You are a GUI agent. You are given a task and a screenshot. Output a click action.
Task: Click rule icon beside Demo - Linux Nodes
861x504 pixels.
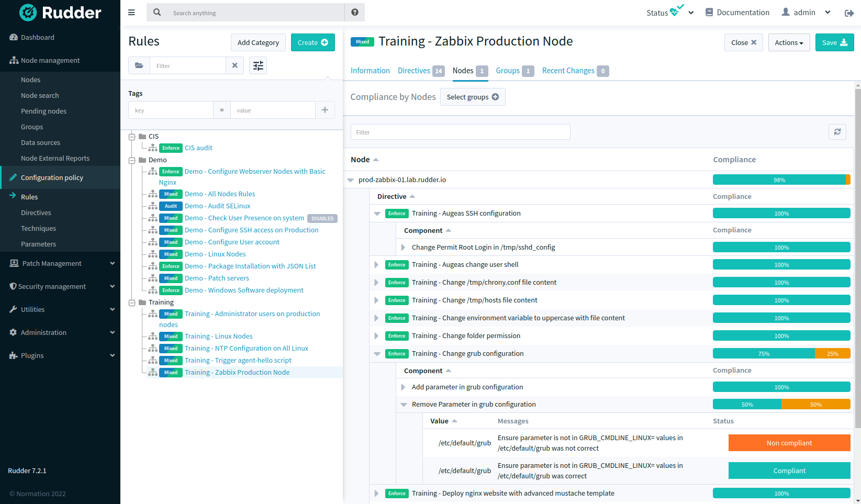point(153,254)
